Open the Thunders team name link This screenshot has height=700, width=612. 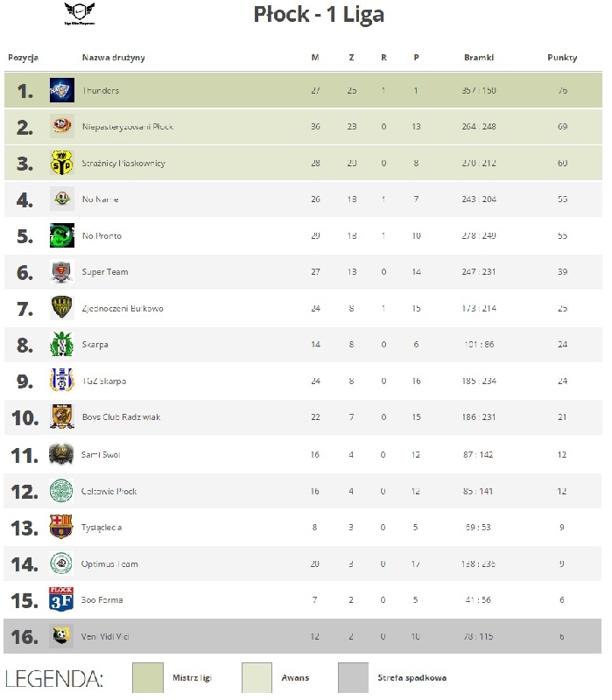click(x=101, y=91)
